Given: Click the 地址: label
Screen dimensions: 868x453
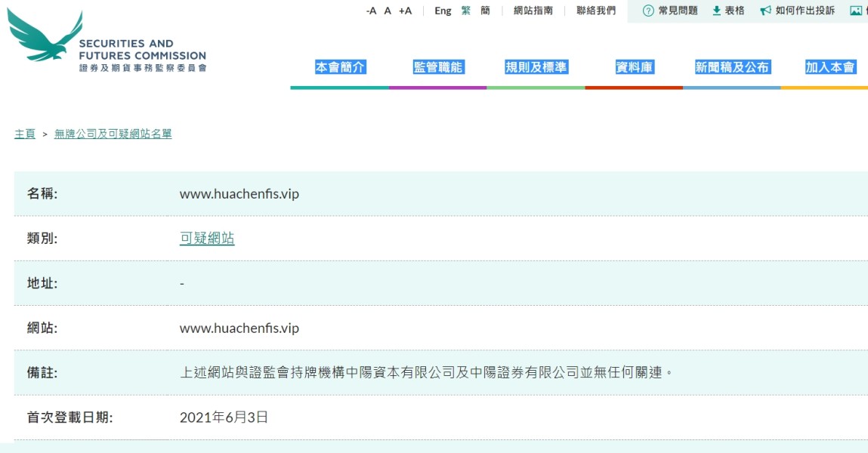Looking at the screenshot, I should coord(42,283).
